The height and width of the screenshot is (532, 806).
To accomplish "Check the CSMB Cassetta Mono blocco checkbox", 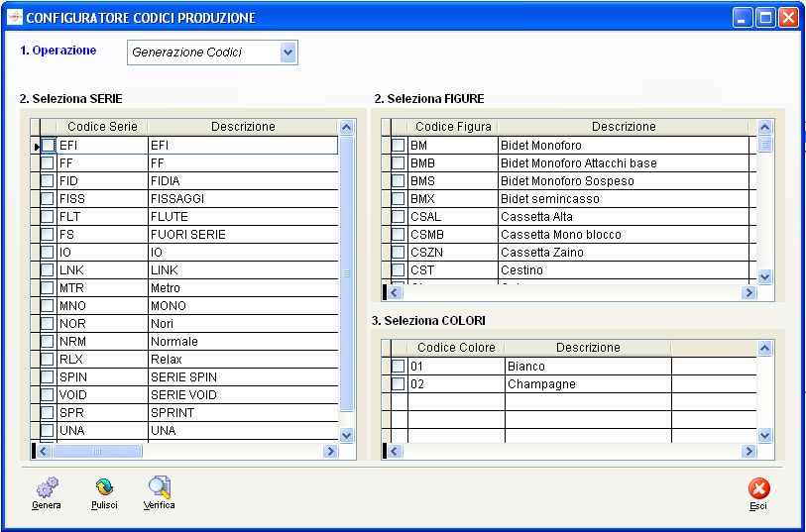I will (x=399, y=235).
